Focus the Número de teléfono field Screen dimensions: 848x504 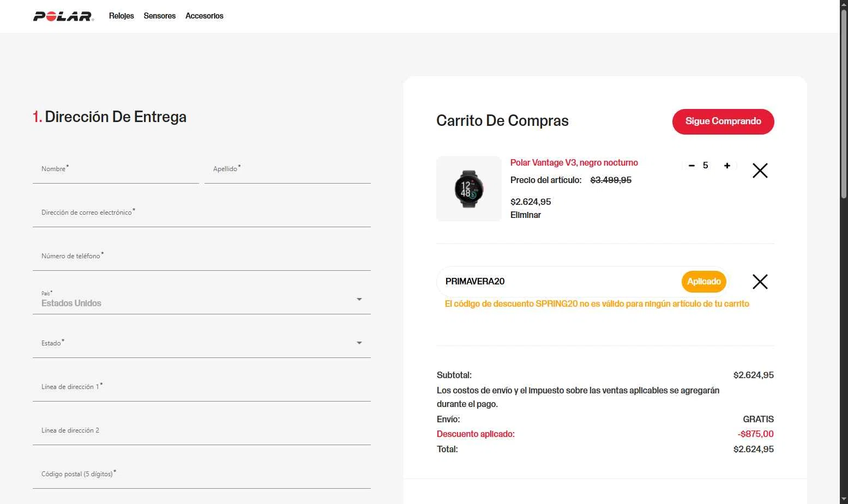pos(202,257)
